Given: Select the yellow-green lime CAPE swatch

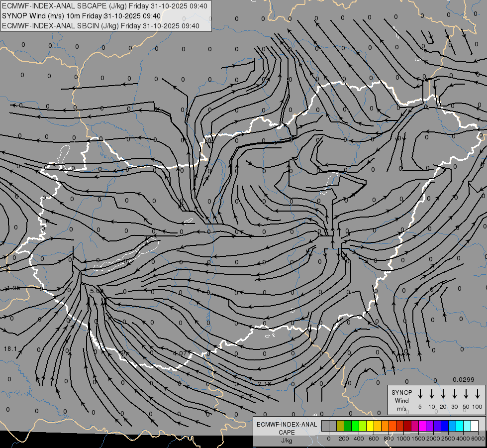Looking at the screenshot, I should tap(363, 426).
